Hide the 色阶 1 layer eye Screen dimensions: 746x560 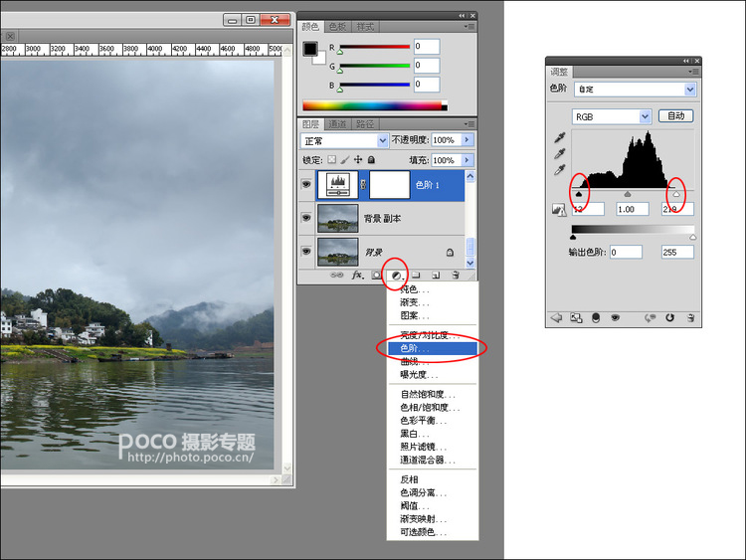point(306,184)
